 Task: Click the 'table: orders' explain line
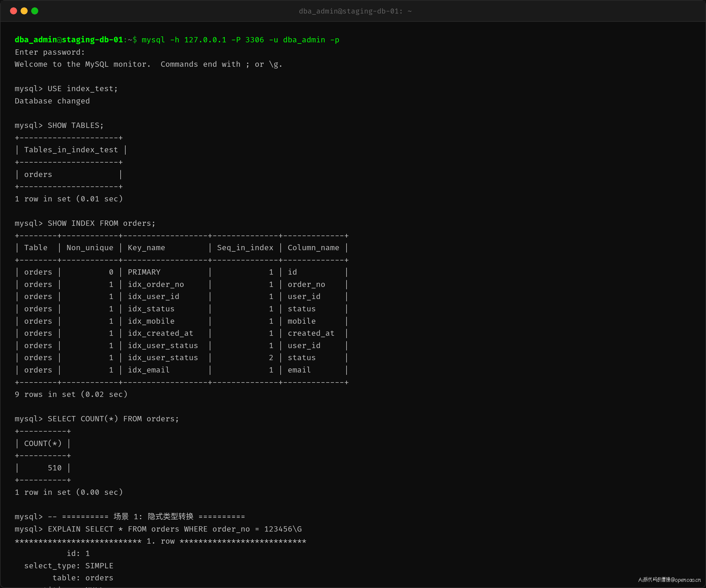(x=83, y=578)
